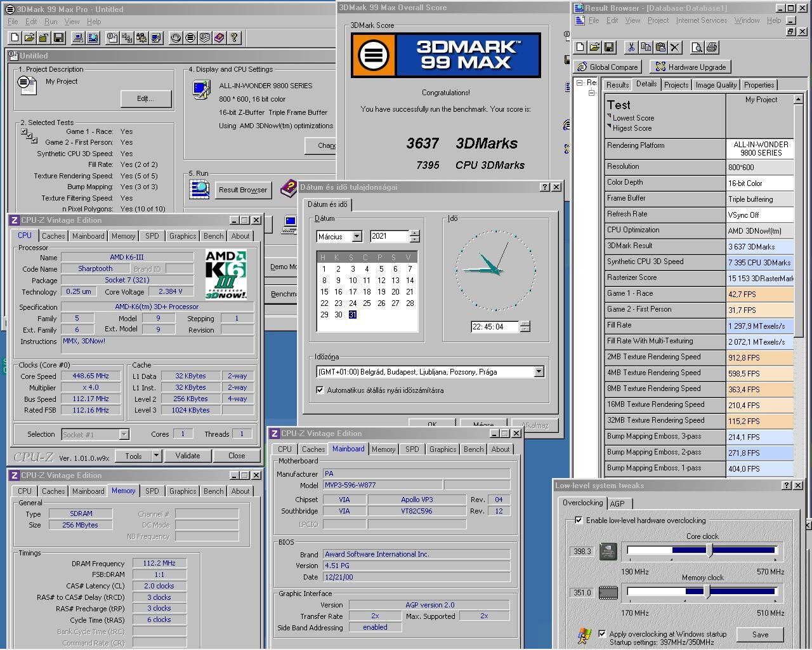This screenshot has width=812, height=650.
Task: Click Close button in top CPU-Z window
Action: 237,455
